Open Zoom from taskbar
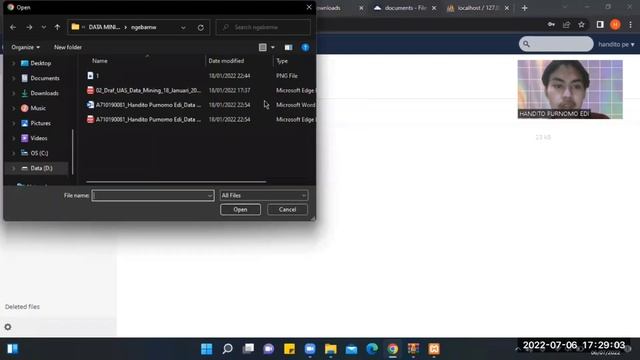The width and height of the screenshot is (640, 360). tap(310, 349)
